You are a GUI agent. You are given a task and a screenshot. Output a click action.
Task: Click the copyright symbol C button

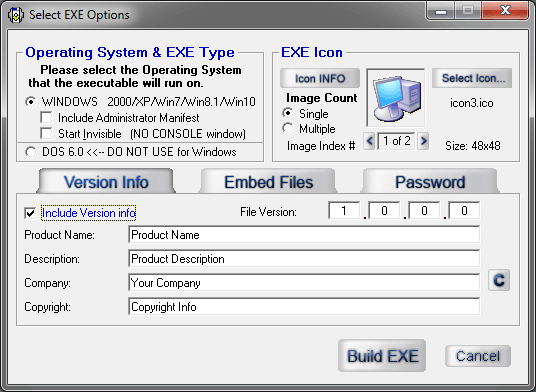[x=499, y=280]
